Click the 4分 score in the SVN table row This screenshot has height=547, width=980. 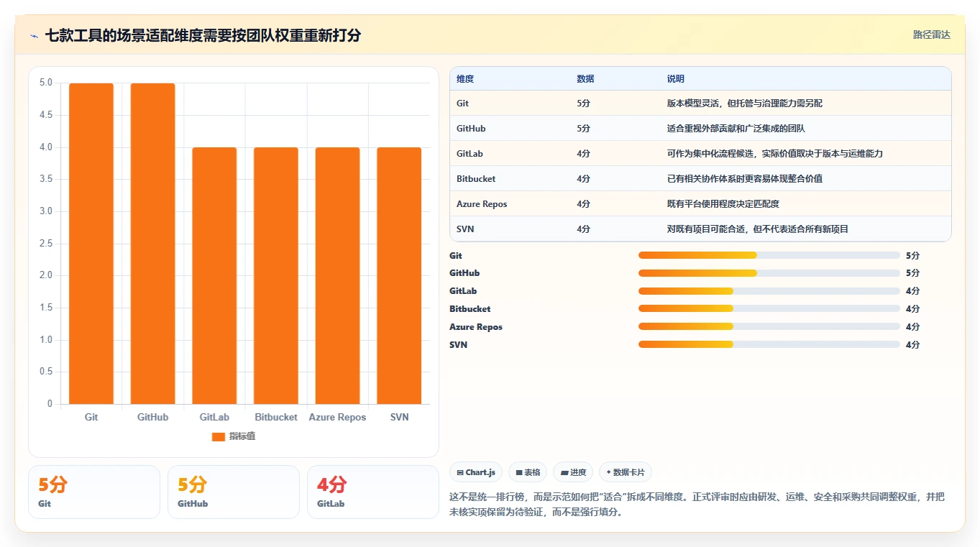(x=583, y=229)
